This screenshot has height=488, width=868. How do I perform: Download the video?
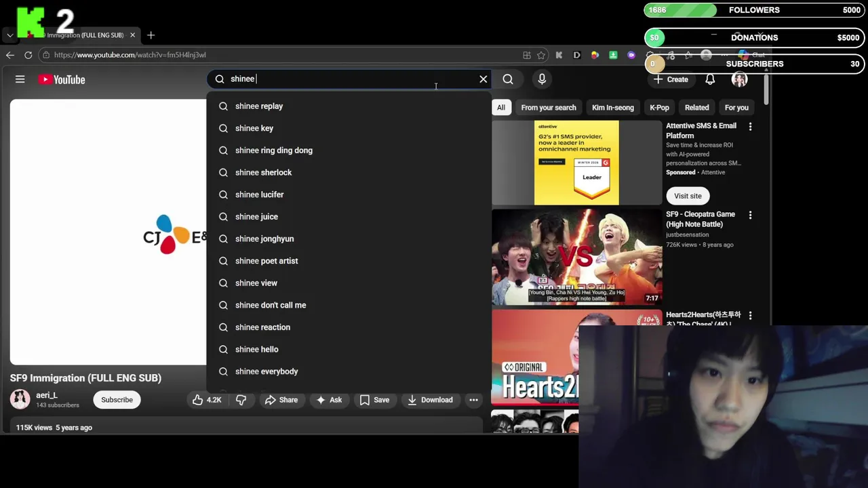coord(430,400)
